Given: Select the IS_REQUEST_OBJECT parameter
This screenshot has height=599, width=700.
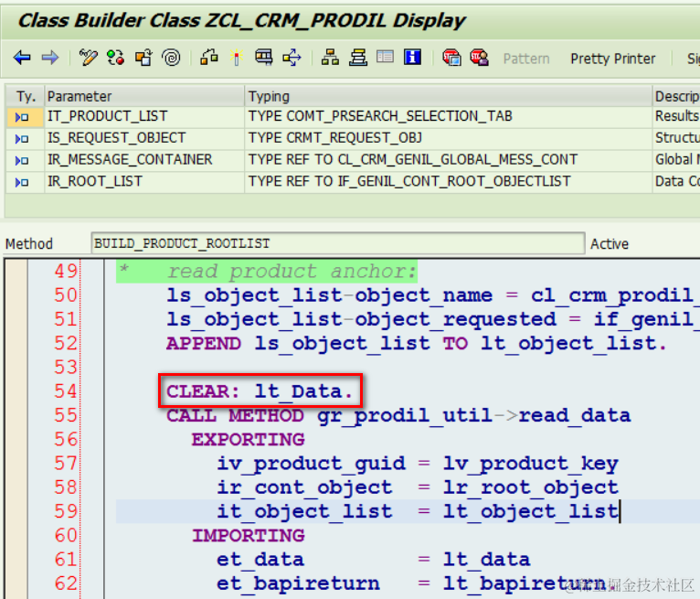Looking at the screenshot, I should pos(144,138).
